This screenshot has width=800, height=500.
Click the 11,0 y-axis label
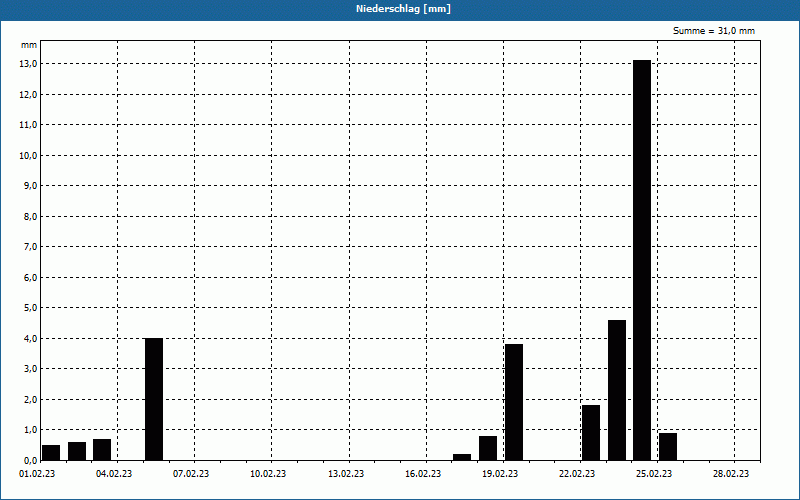coord(28,125)
